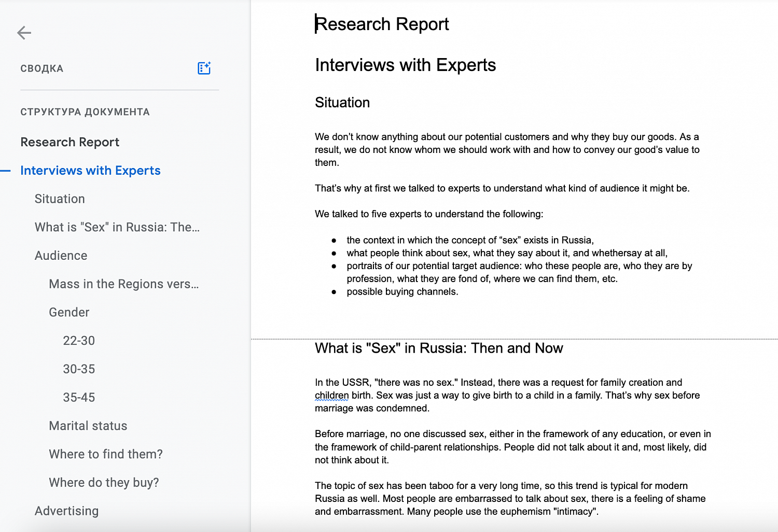Select the Audience outline heading
The width and height of the screenshot is (778, 532).
(61, 256)
